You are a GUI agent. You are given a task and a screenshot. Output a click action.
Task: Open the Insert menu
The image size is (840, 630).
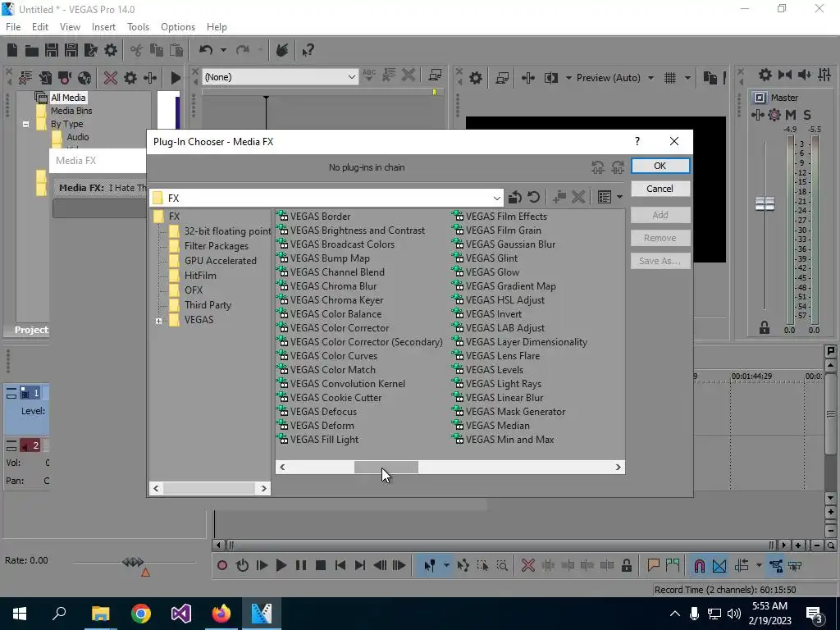(x=103, y=27)
